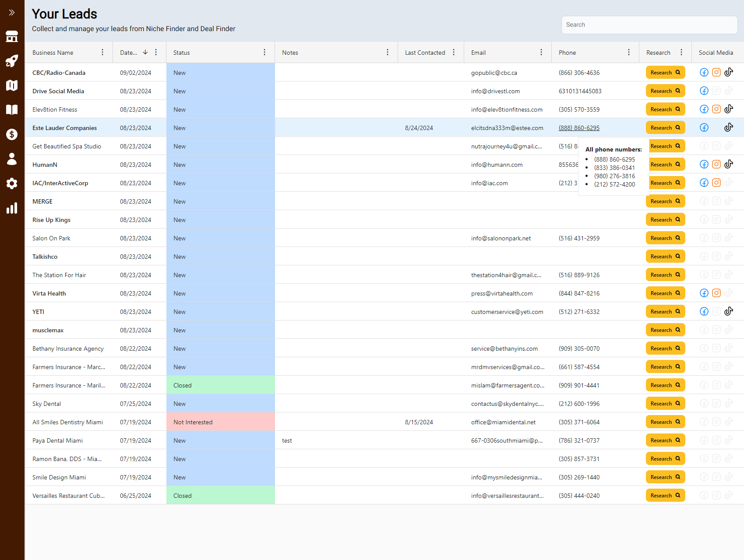The width and height of the screenshot is (744, 560).
Task: Open YETI's Facebook icon
Action: coord(704,311)
